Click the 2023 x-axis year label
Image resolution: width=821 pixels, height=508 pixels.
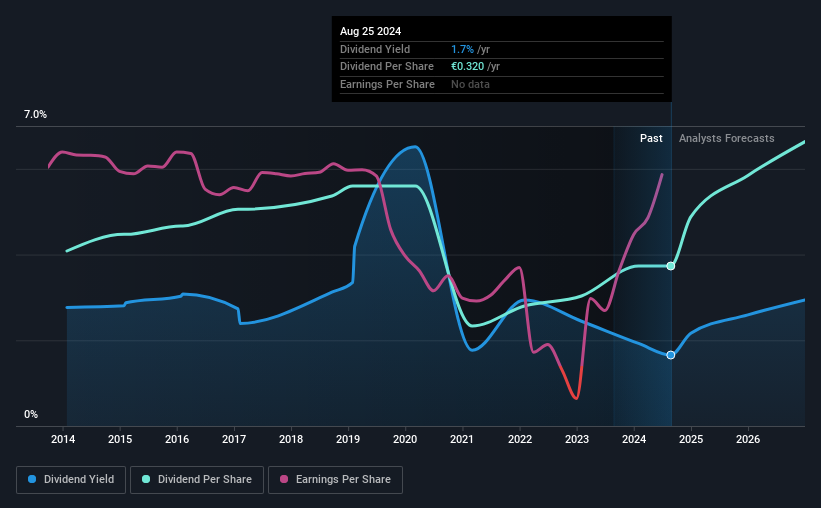click(576, 439)
